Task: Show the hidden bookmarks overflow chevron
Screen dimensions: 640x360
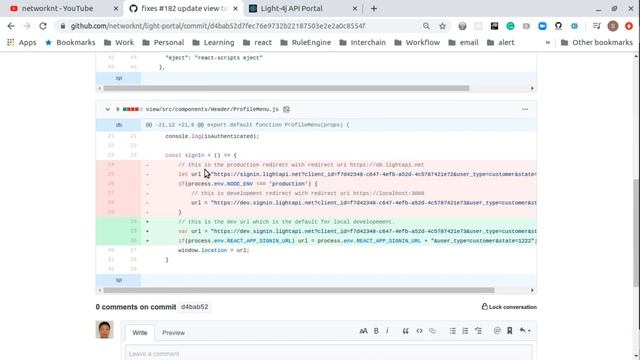Action: point(548,42)
